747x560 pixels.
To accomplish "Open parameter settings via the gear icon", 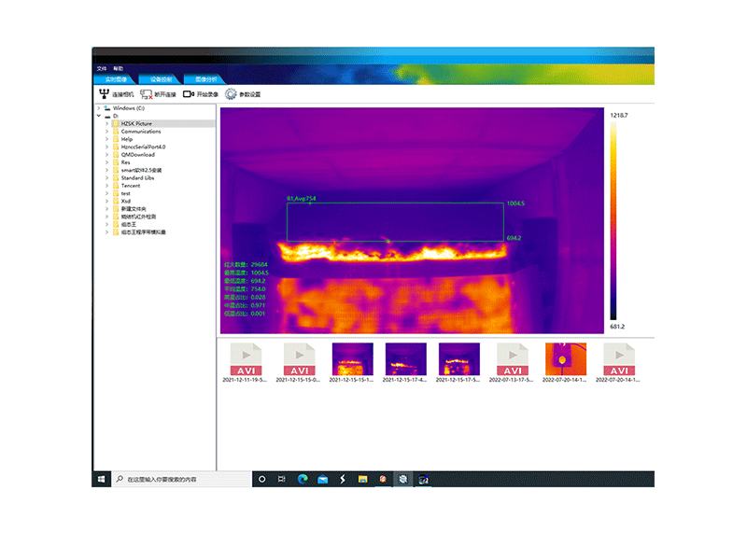I will coord(231,94).
